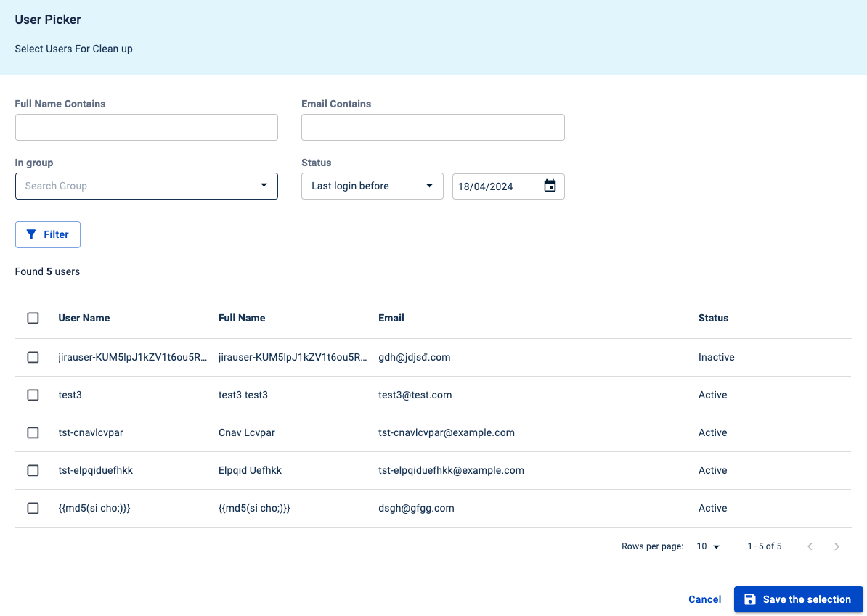The height and width of the screenshot is (616, 867).
Task: Expand the Search Group dropdown
Action: coord(146,186)
